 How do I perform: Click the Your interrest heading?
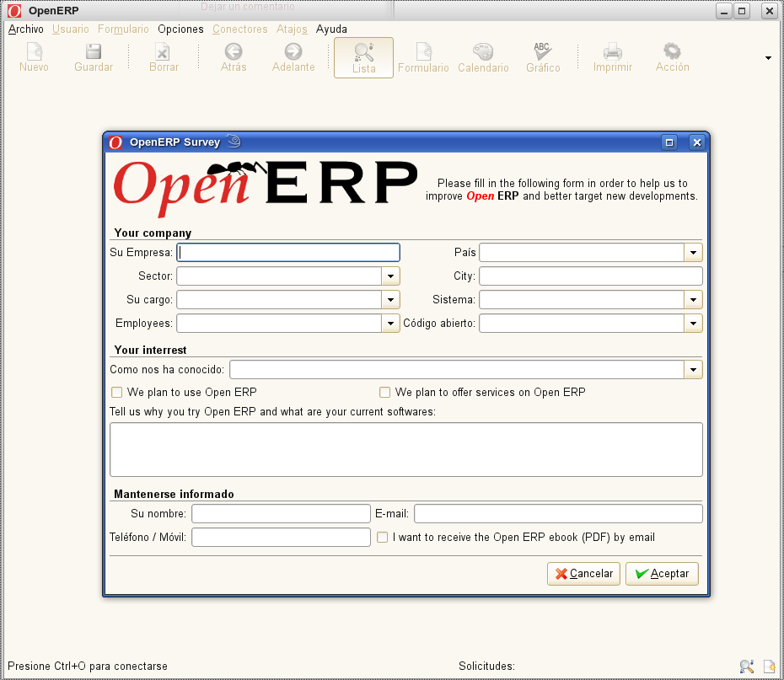(150, 350)
